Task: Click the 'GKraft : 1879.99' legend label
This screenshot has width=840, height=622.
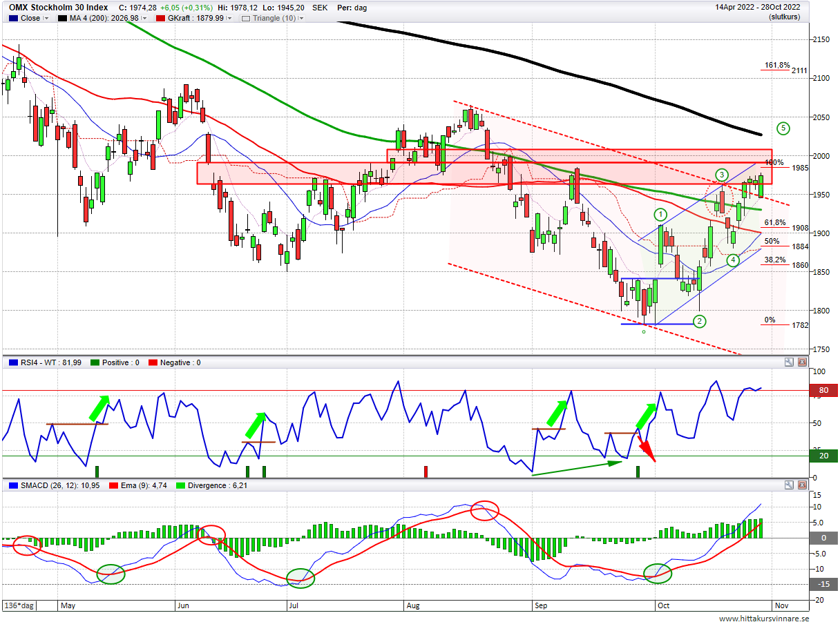Action: 197,19
